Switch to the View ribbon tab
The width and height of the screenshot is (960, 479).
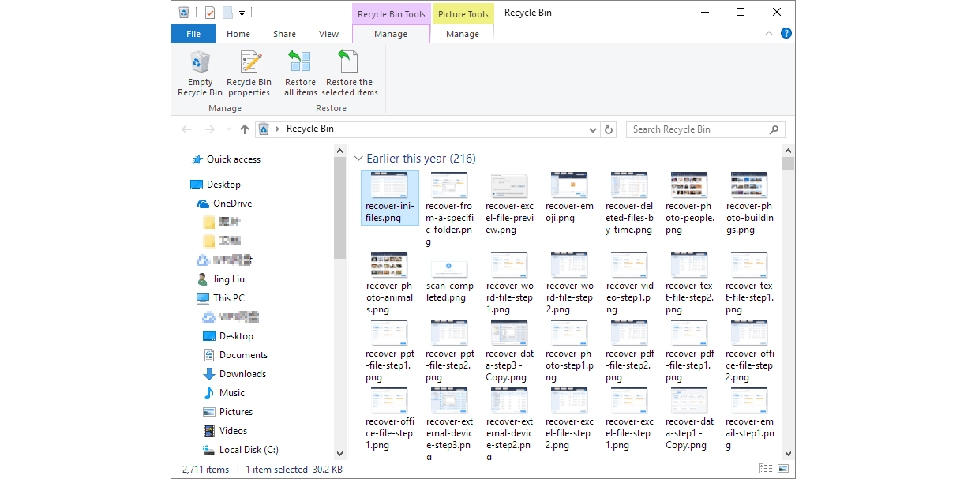[328, 34]
